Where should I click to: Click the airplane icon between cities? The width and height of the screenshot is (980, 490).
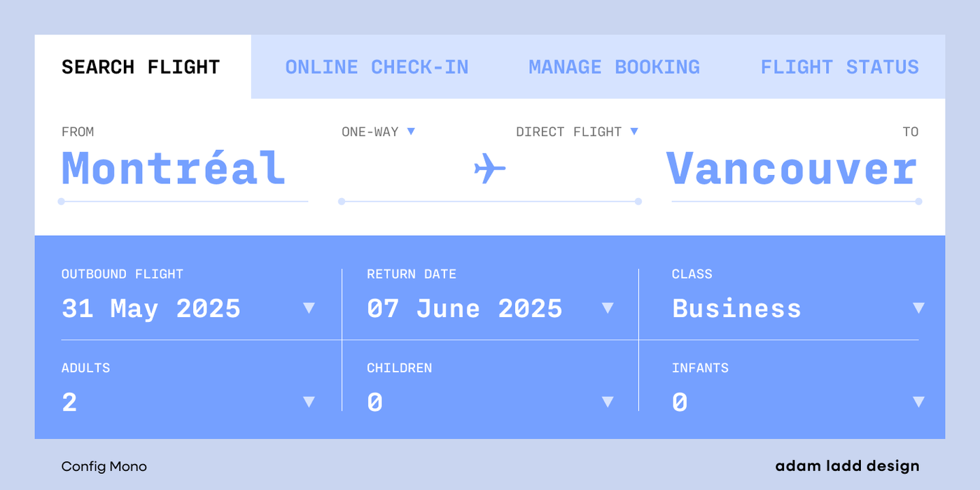(x=489, y=169)
